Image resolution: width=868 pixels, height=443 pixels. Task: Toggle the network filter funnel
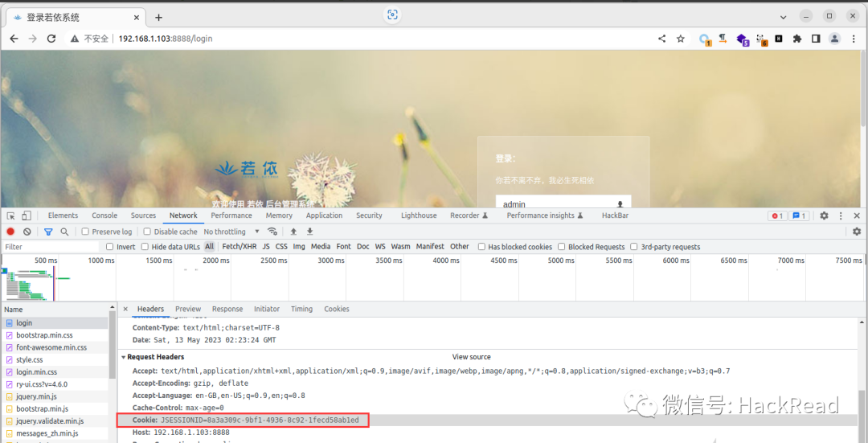point(48,232)
